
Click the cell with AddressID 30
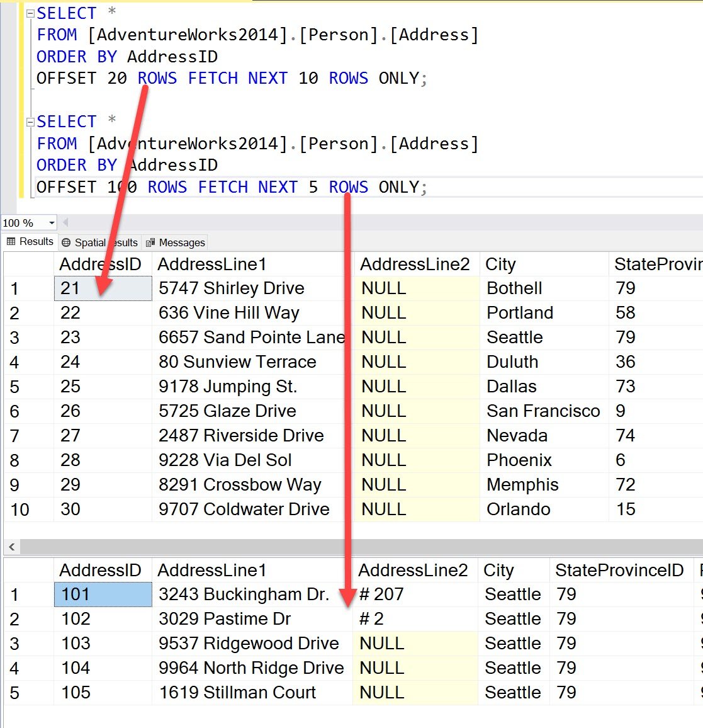pos(103,509)
